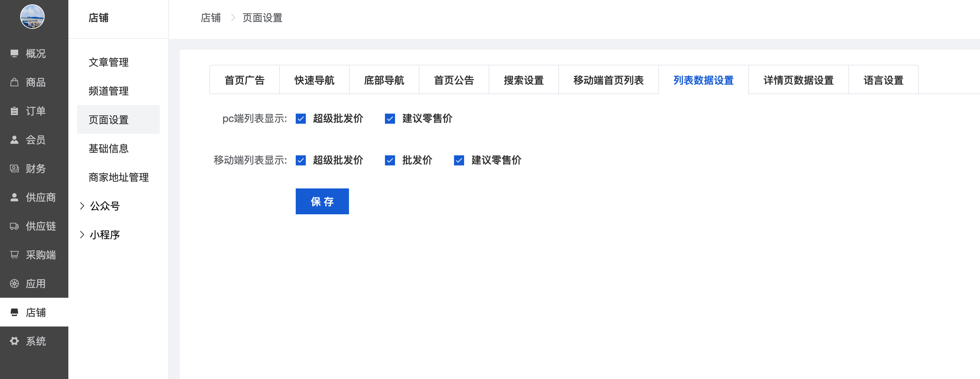Click the 订单 clipboard icon
Screen dimensions: 980x379
tap(14, 111)
